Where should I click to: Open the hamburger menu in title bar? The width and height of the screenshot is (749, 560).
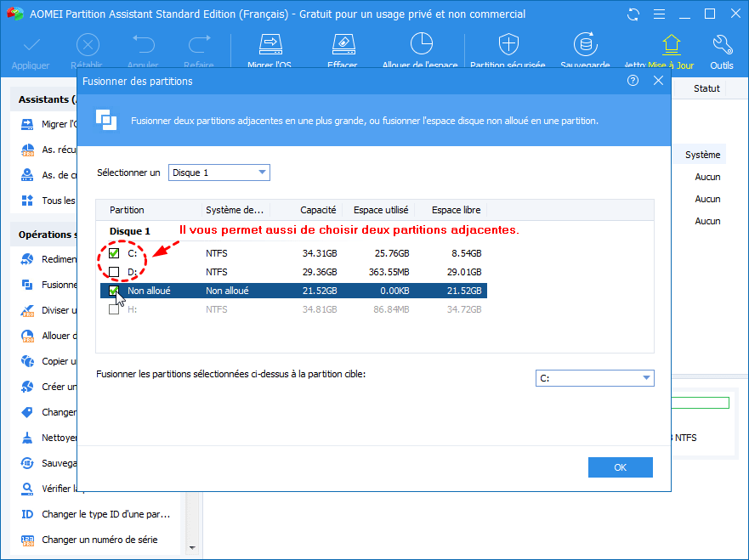point(659,14)
